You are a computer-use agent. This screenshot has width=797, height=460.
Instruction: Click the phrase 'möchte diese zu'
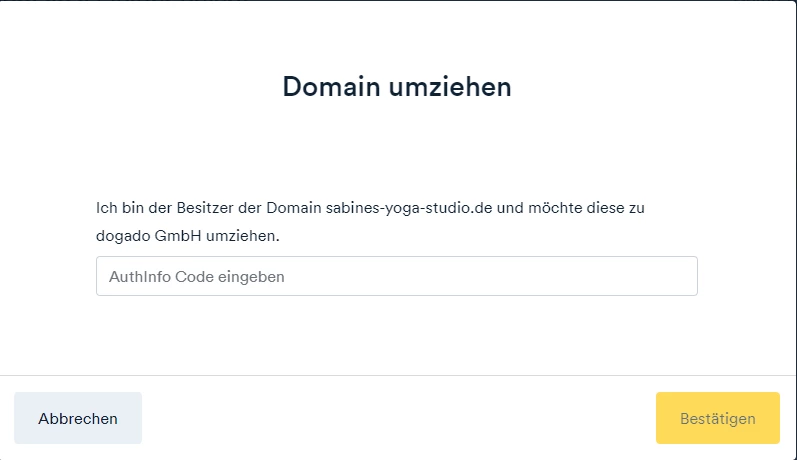[x=586, y=208]
